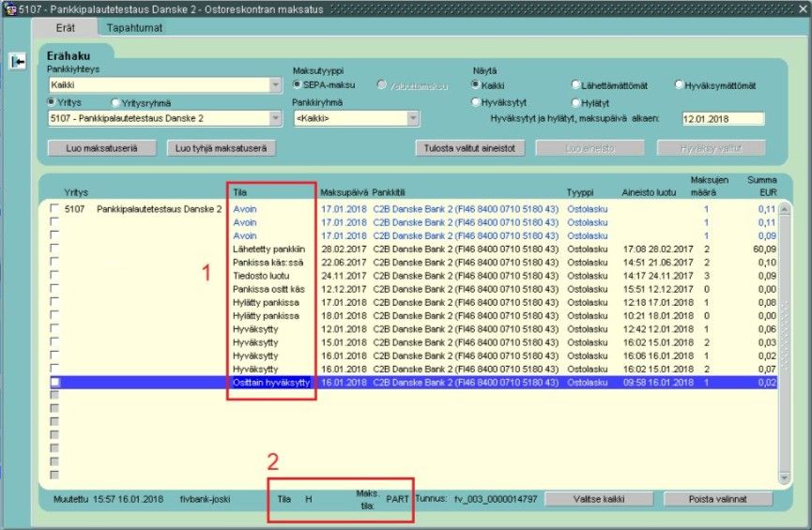Click the 28.02.2017 maksupäivä cell
812x530 pixels.
(x=344, y=250)
